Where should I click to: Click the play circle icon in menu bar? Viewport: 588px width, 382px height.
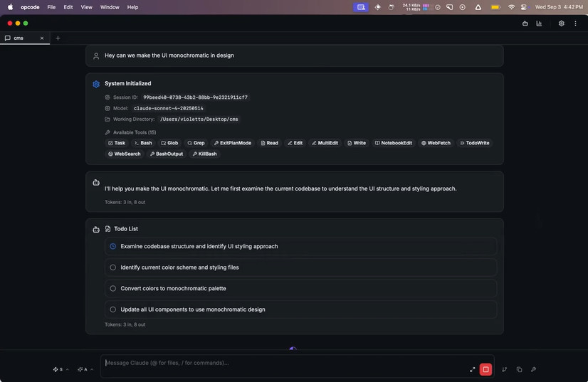(x=463, y=7)
